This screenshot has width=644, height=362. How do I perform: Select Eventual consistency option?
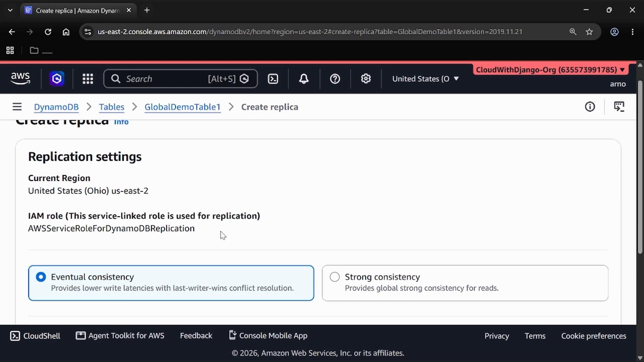coord(171,283)
